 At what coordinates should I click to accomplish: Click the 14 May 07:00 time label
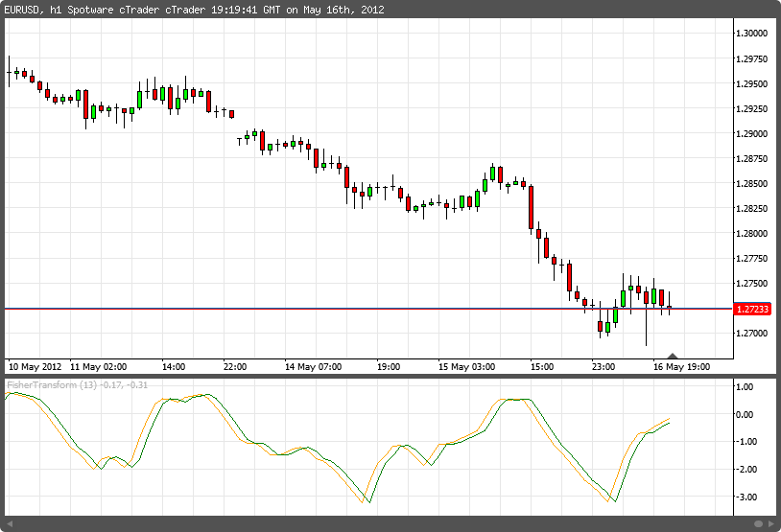315,366
